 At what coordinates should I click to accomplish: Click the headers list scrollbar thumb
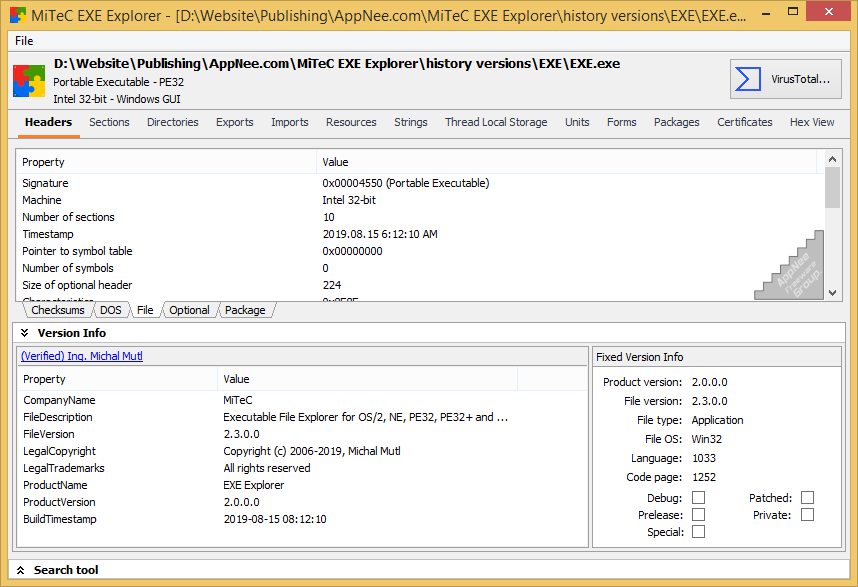[832, 188]
